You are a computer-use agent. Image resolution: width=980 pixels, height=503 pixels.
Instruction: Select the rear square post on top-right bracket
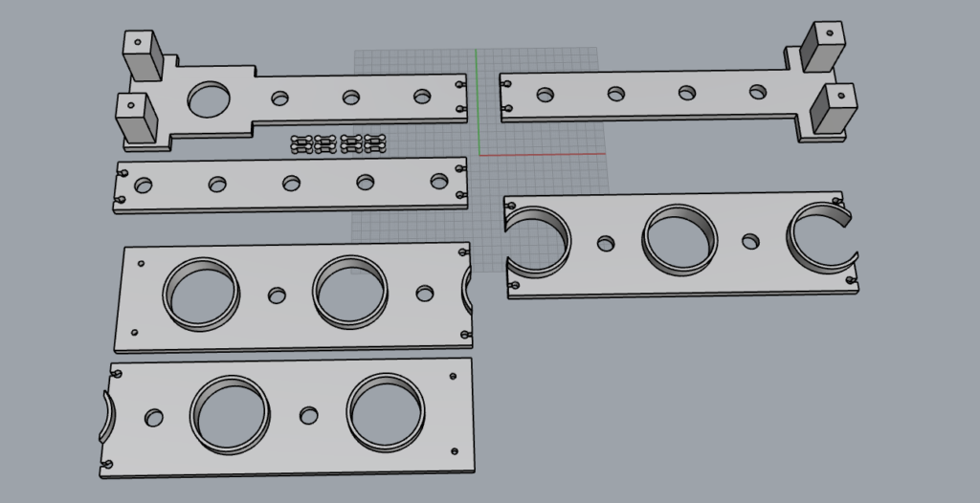coord(824,47)
